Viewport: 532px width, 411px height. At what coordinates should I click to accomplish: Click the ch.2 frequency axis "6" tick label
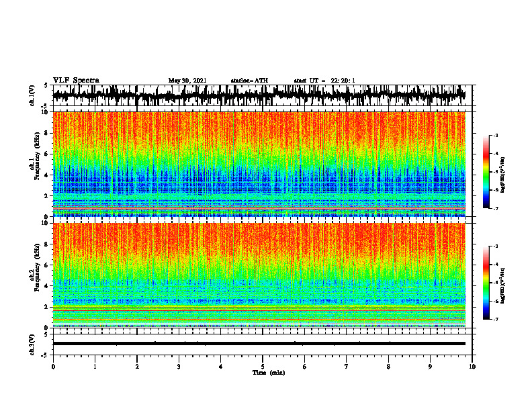pyautogui.click(x=47, y=265)
